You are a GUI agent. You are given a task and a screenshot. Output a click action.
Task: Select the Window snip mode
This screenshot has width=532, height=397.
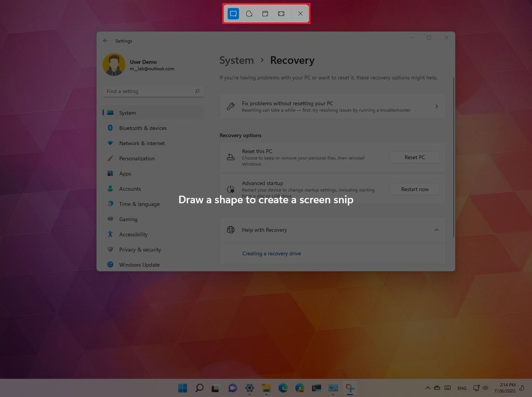pos(265,13)
